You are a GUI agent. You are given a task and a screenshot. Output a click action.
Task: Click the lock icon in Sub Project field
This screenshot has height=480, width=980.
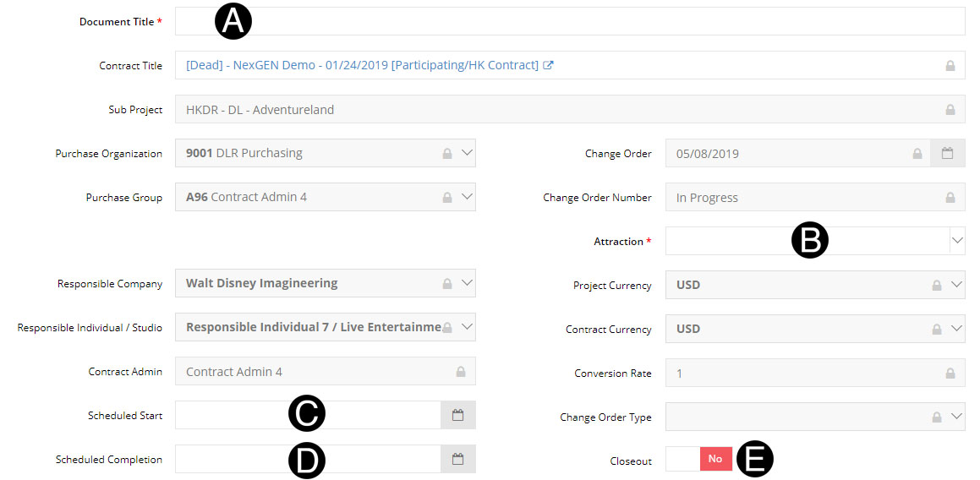pos(950,110)
